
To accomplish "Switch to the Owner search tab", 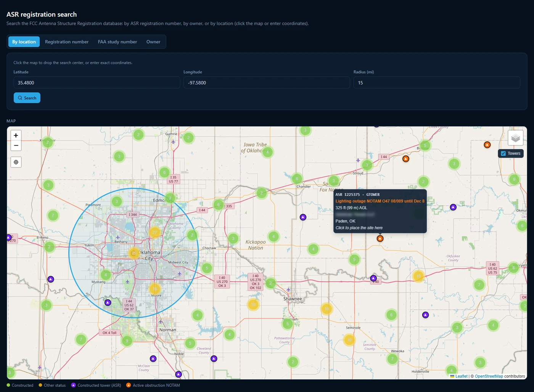I will (153, 42).
